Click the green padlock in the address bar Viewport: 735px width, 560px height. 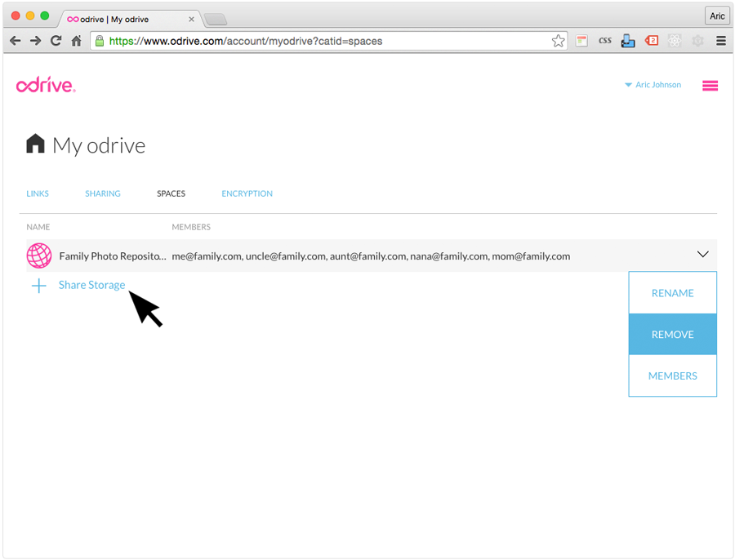point(100,41)
